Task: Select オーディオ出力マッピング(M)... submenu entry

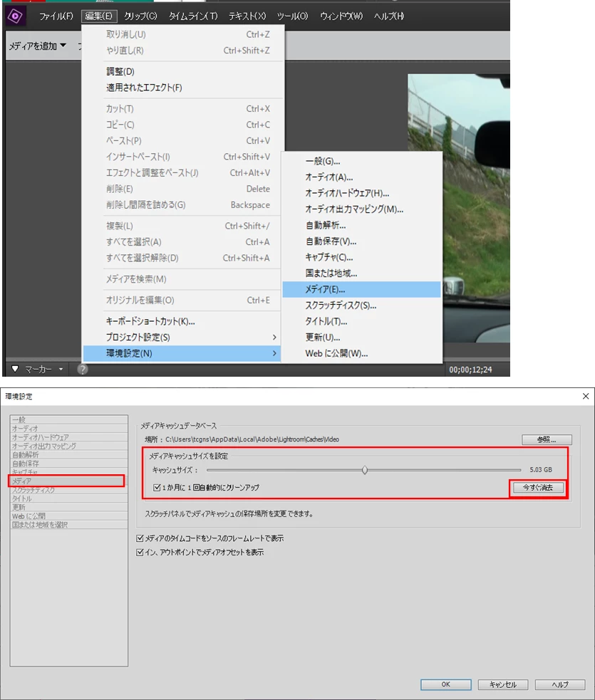Action: coord(362,209)
